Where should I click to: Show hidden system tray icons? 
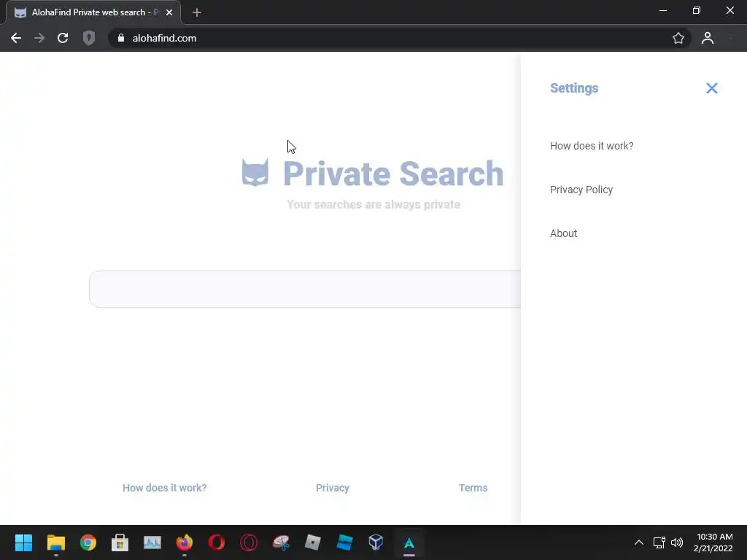coord(639,542)
